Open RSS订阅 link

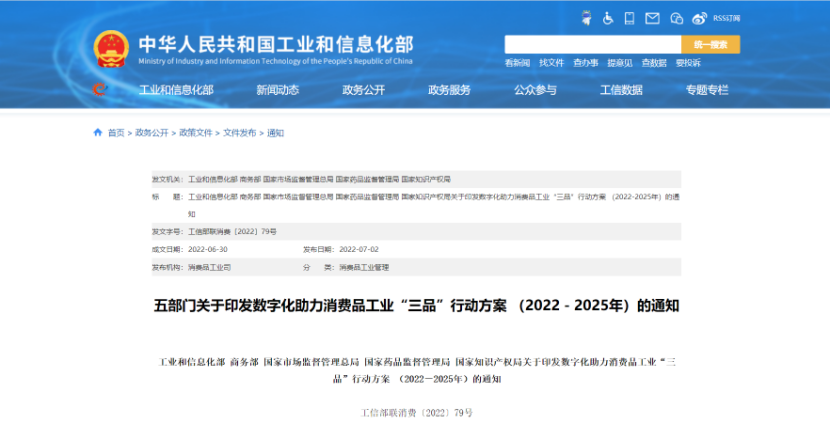tap(726, 19)
